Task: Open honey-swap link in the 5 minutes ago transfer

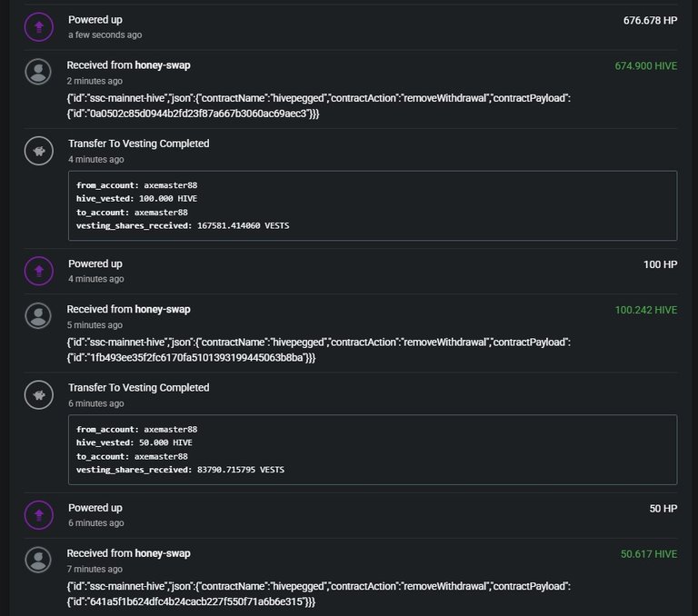Action: 163,309
